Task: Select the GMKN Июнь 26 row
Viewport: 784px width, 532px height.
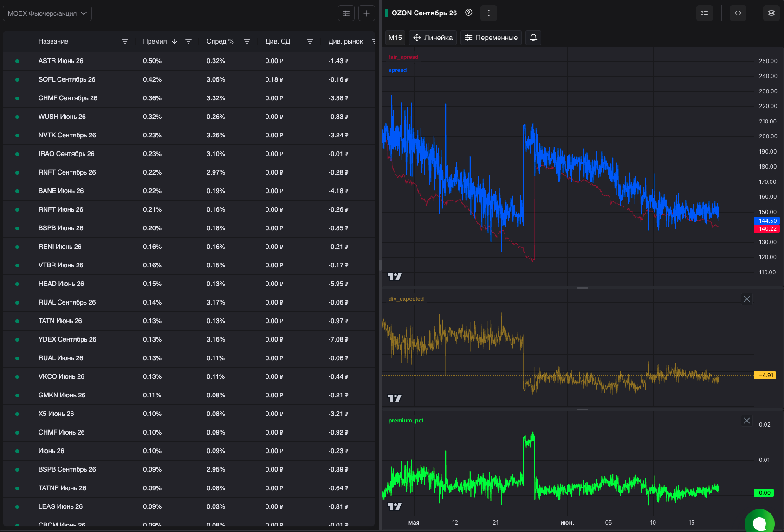Action: click(x=189, y=395)
